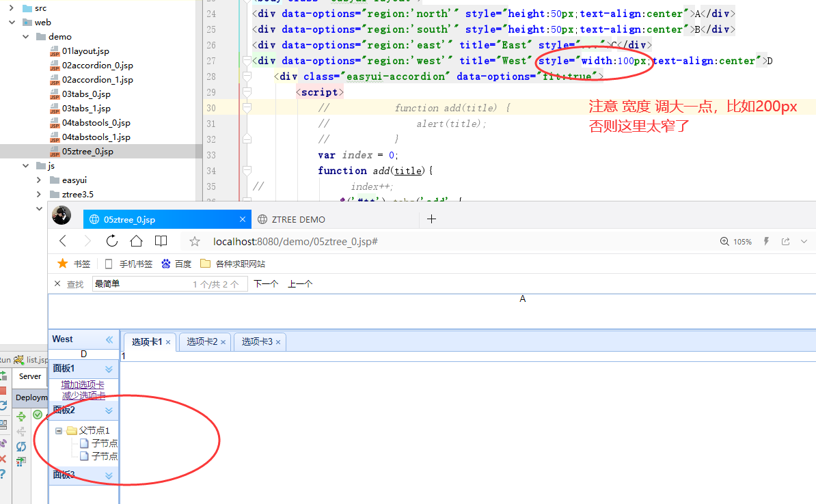Click the address bar URL

coord(296,241)
